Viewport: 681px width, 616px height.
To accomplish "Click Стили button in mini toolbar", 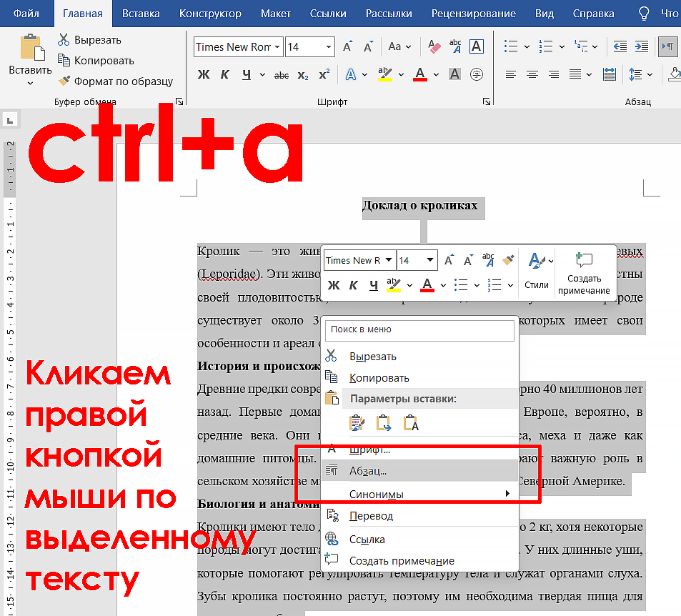I will click(x=537, y=272).
